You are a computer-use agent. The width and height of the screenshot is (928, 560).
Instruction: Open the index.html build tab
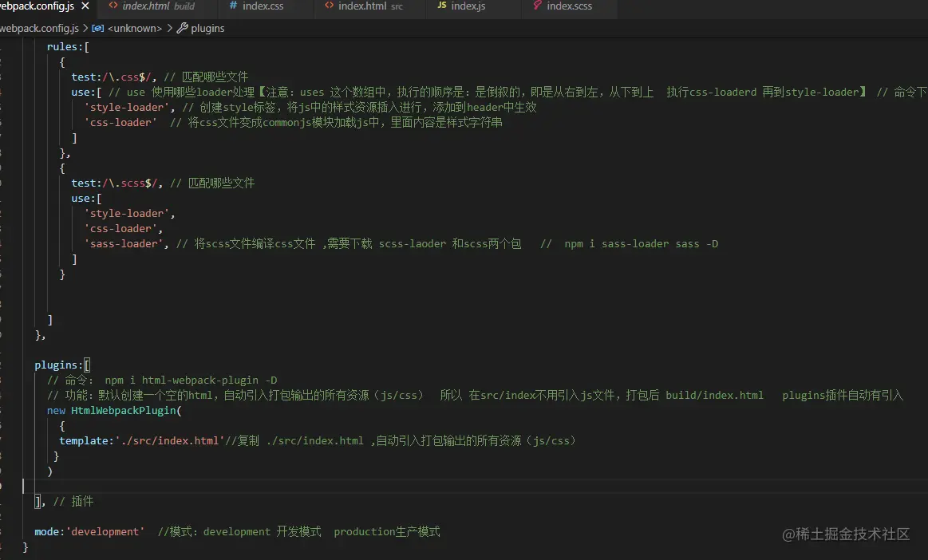click(x=156, y=7)
